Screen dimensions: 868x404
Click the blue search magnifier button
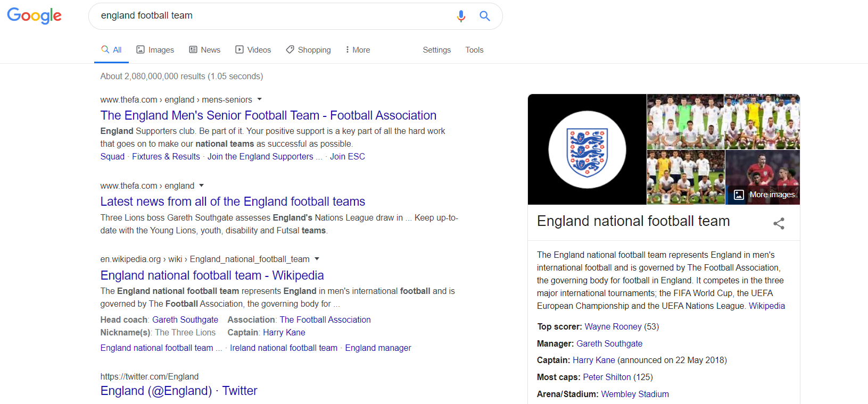click(484, 16)
